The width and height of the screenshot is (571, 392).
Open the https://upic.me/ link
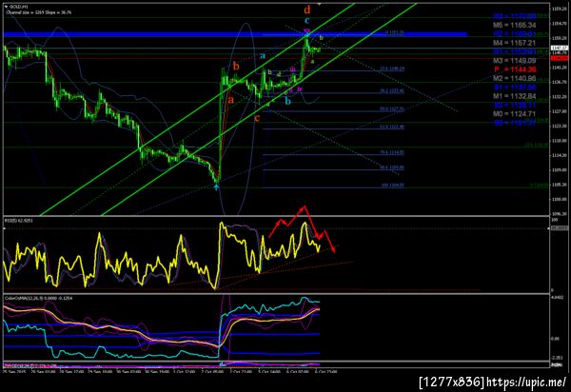tap(526, 382)
